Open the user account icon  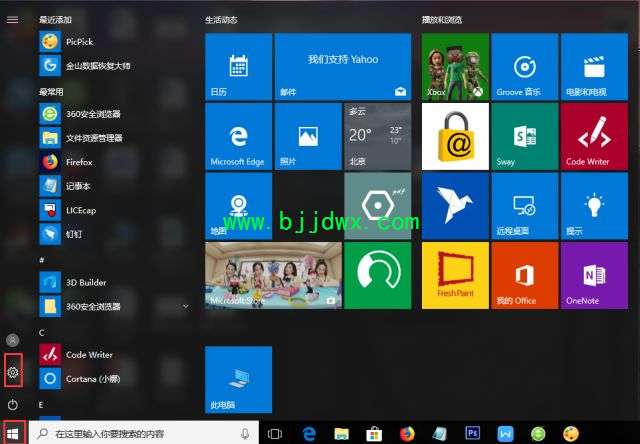[x=13, y=340]
